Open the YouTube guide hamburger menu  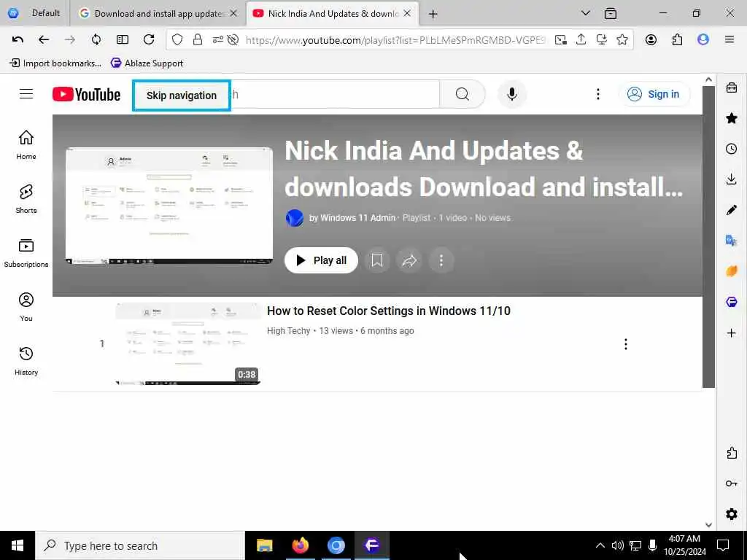[26, 94]
